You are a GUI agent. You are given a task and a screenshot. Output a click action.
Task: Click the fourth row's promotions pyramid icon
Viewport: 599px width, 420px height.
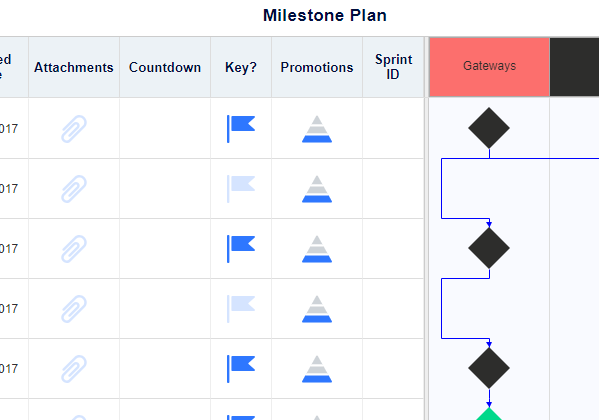tap(317, 309)
